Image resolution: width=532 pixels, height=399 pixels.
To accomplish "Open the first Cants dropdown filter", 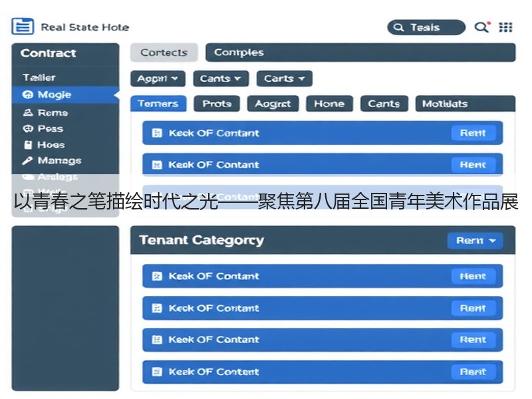I will [x=221, y=78].
